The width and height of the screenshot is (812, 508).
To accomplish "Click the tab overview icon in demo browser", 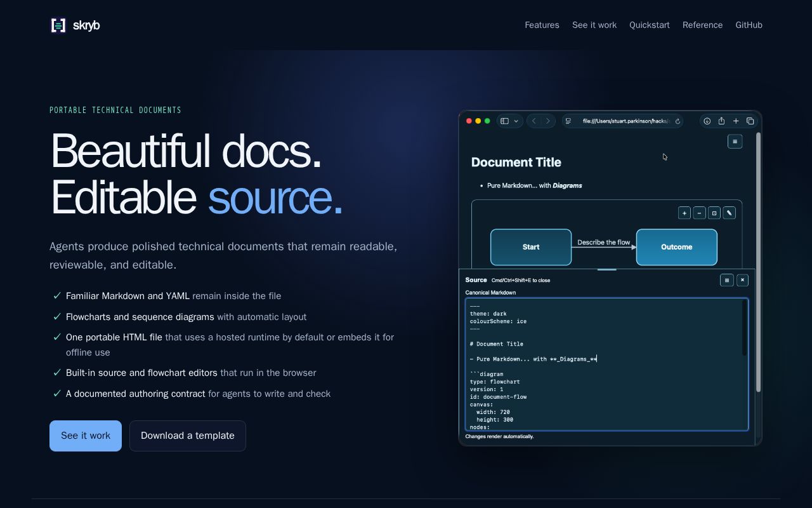I will point(750,121).
